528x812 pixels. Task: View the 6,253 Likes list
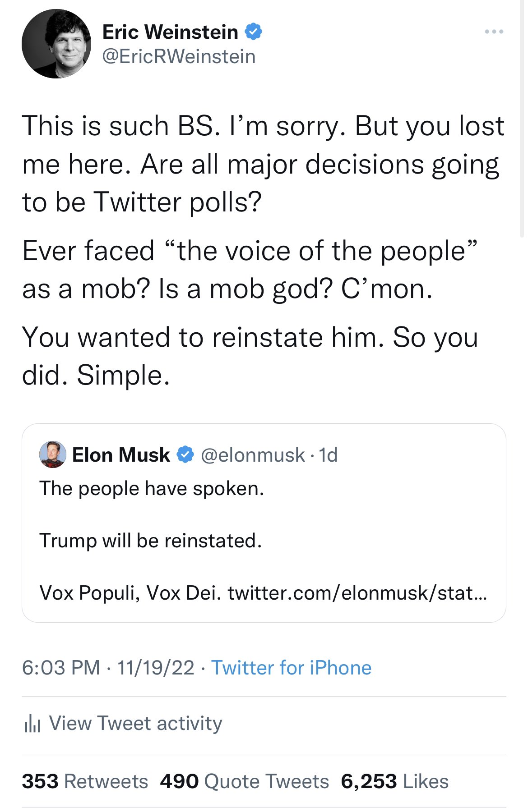[x=394, y=781]
